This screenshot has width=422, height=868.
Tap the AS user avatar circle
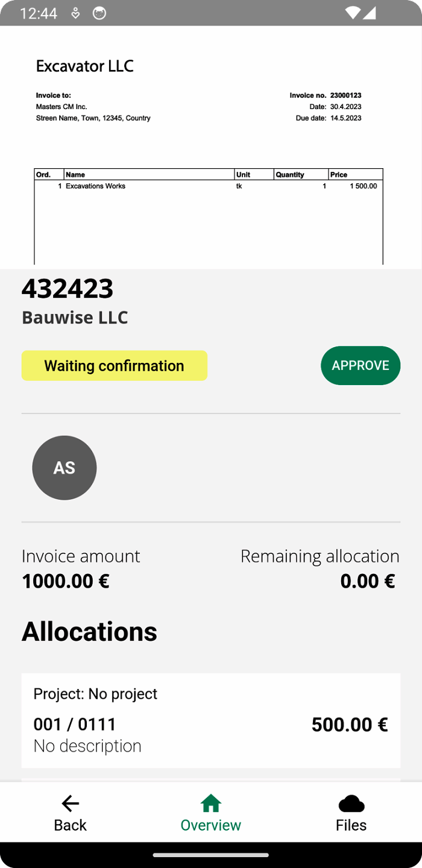point(64,468)
